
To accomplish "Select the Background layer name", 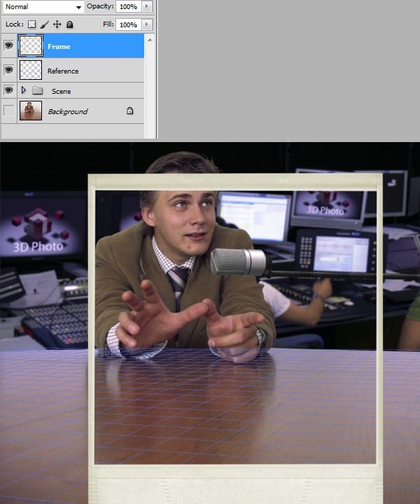I will pos(68,111).
